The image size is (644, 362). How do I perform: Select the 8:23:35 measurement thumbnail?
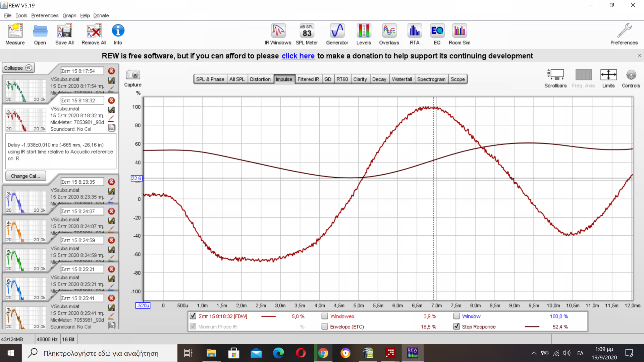click(25, 201)
